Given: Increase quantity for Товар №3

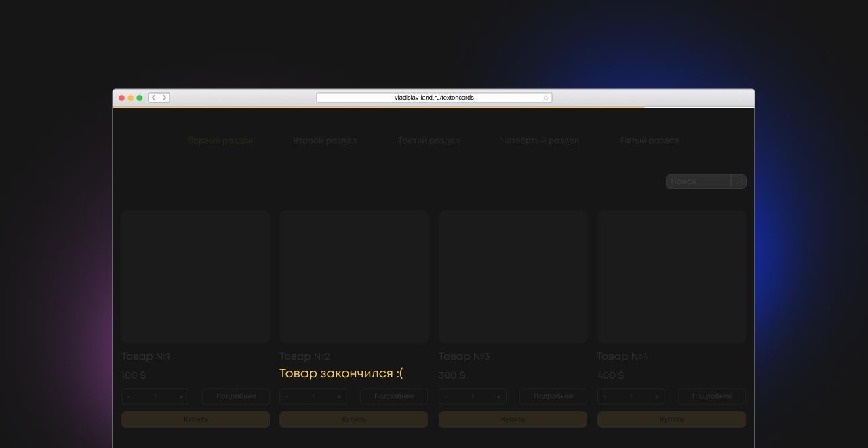Looking at the screenshot, I should click(498, 396).
